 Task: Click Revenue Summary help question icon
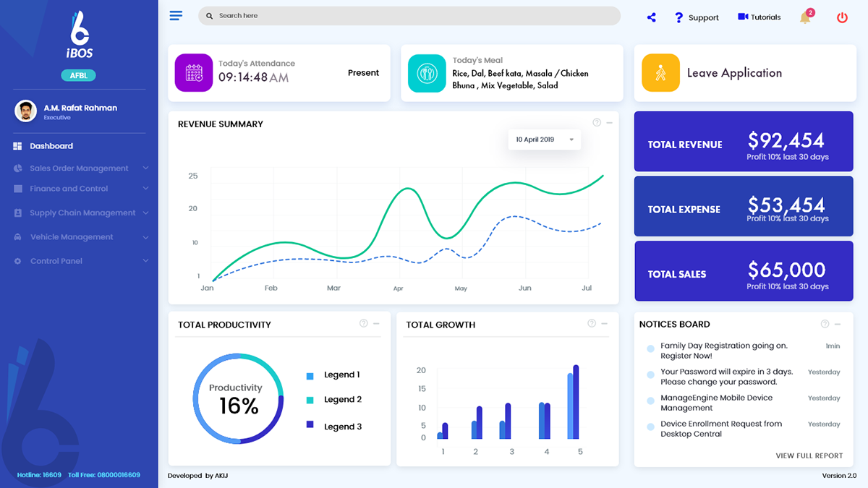597,123
